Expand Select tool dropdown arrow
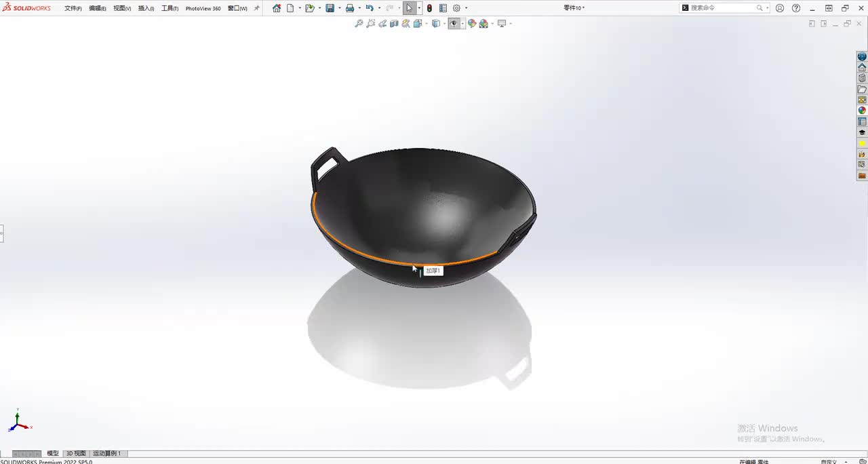This screenshot has width=868, height=464. [x=419, y=8]
